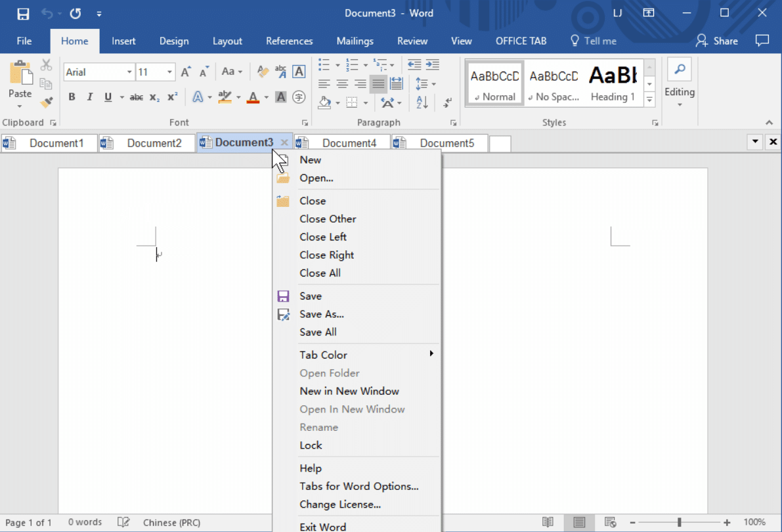The width and height of the screenshot is (782, 532).
Task: Enable superscript formatting
Action: [171, 97]
